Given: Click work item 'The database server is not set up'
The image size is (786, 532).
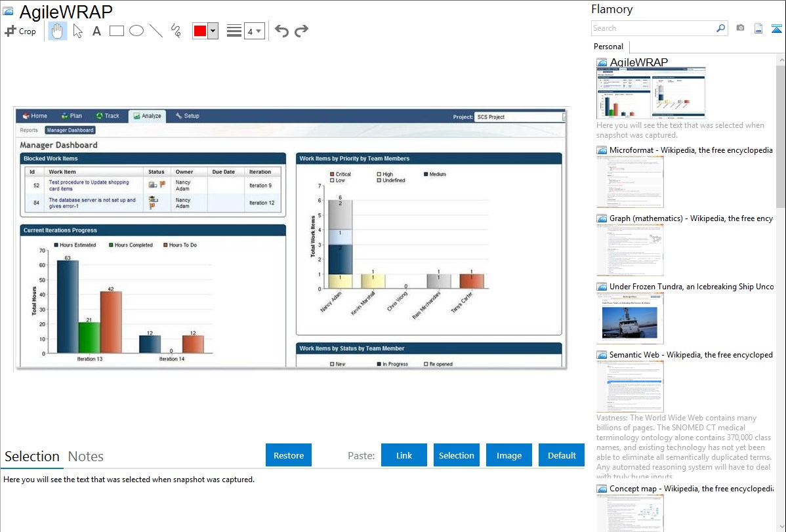Looking at the screenshot, I should click(x=92, y=203).
